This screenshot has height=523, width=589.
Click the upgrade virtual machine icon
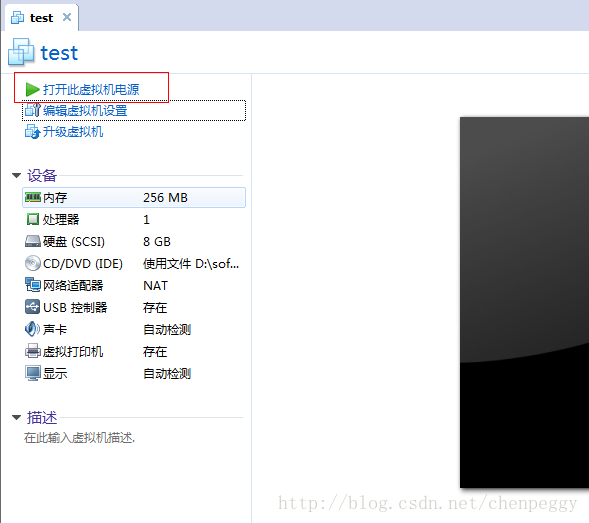[x=32, y=132]
